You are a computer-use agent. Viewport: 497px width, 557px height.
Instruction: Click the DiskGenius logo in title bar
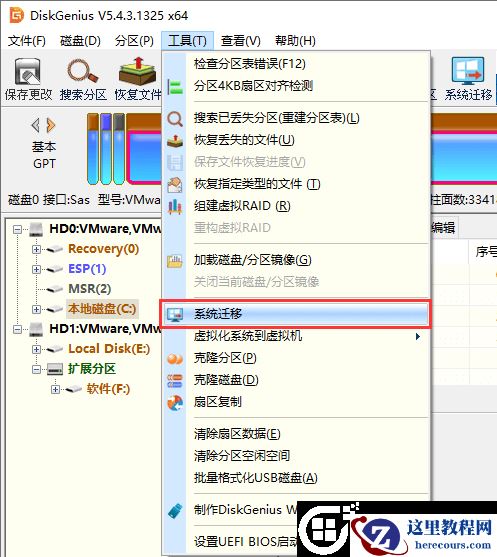click(16, 15)
